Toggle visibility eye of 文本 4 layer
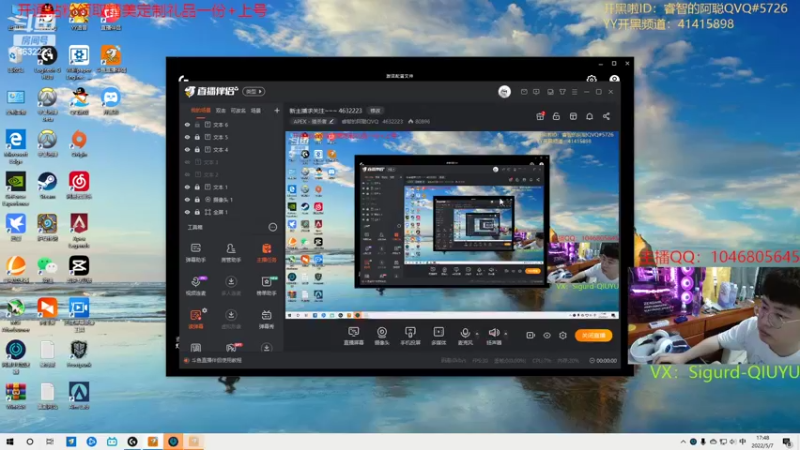The height and width of the screenshot is (450, 800). pyautogui.click(x=187, y=149)
